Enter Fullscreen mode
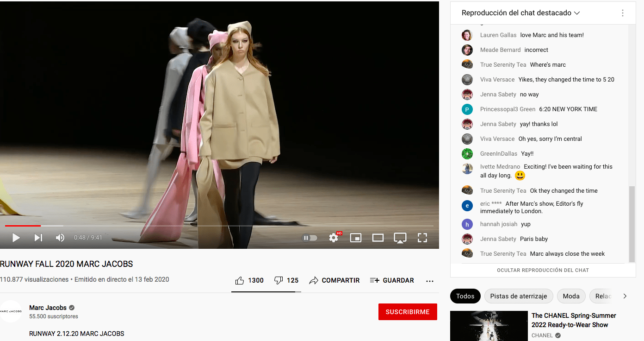The image size is (644, 341). pos(422,237)
